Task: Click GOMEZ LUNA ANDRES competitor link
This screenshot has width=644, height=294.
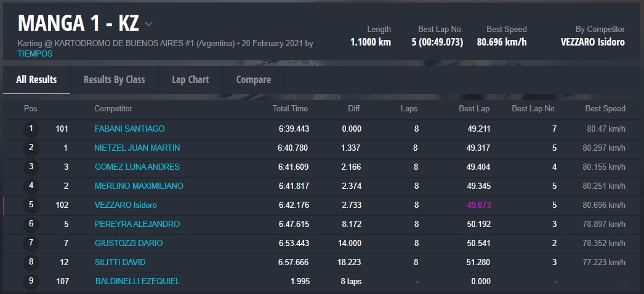Action: [137, 167]
